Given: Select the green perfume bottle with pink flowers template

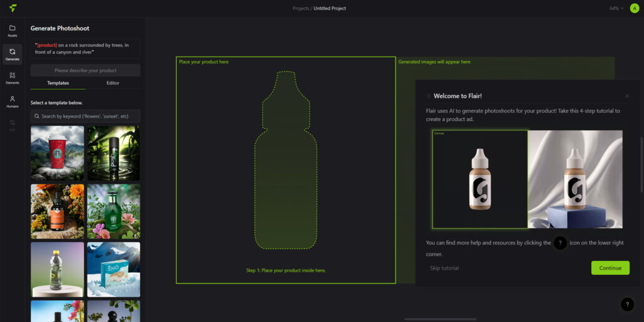Looking at the screenshot, I should [x=114, y=211].
